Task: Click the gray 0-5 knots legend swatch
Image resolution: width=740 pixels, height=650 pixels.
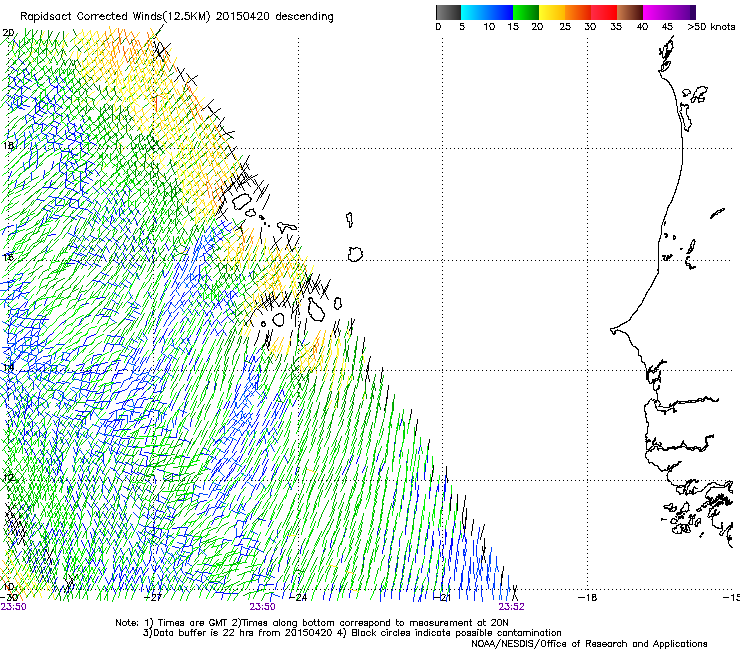Action: 448,12
